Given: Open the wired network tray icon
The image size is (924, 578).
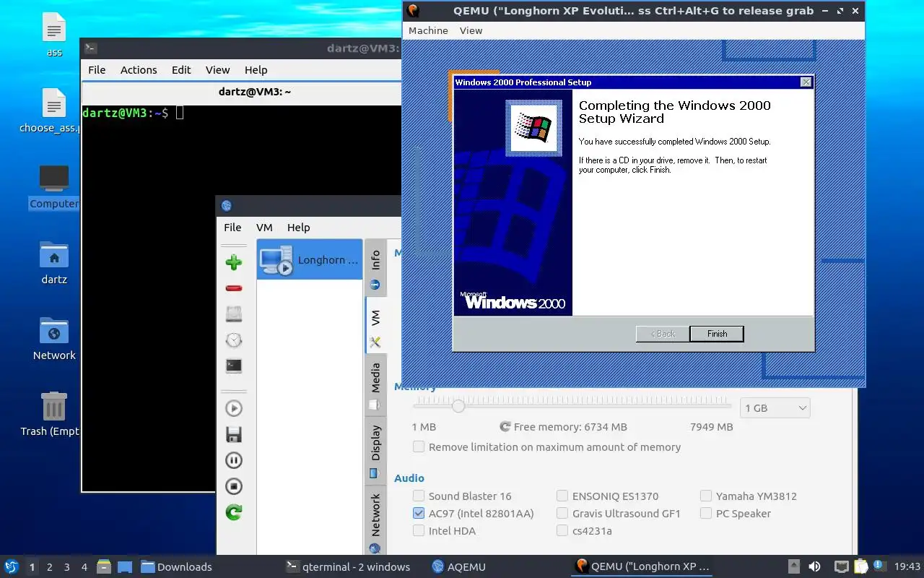Looking at the screenshot, I should 841,566.
